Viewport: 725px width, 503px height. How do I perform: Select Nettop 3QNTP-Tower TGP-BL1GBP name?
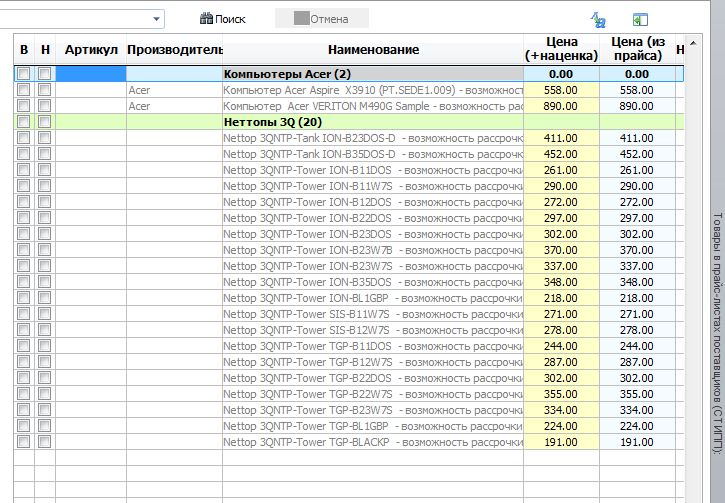point(373,426)
